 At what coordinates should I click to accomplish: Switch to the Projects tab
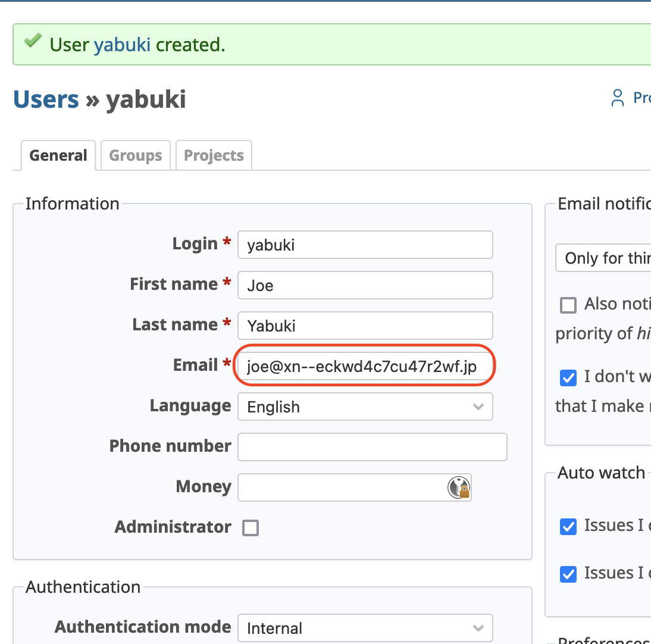pyautogui.click(x=214, y=155)
